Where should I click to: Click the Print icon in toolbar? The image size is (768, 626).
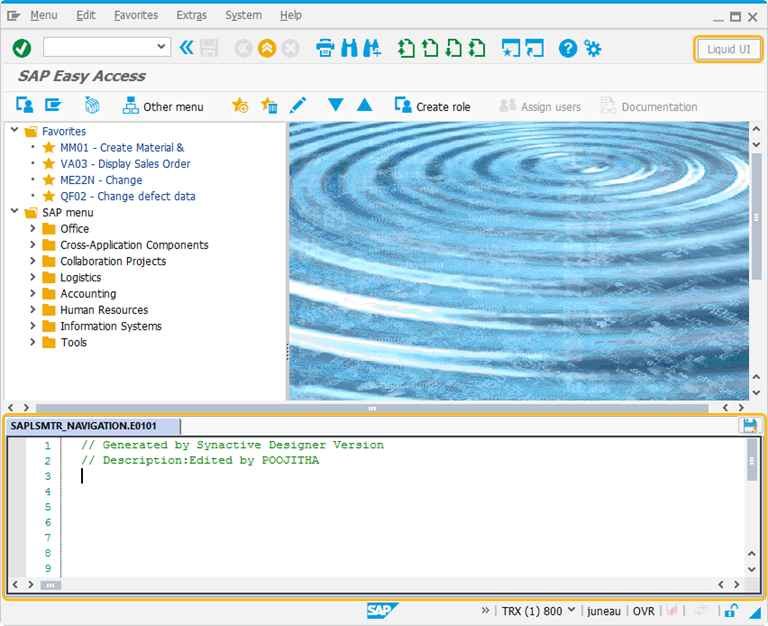(x=325, y=48)
